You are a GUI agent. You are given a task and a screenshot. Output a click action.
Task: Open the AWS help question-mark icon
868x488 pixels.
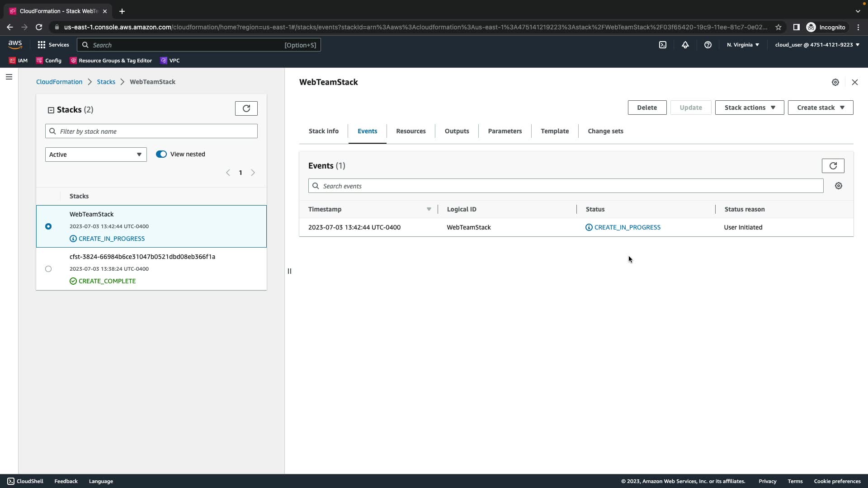click(x=708, y=45)
